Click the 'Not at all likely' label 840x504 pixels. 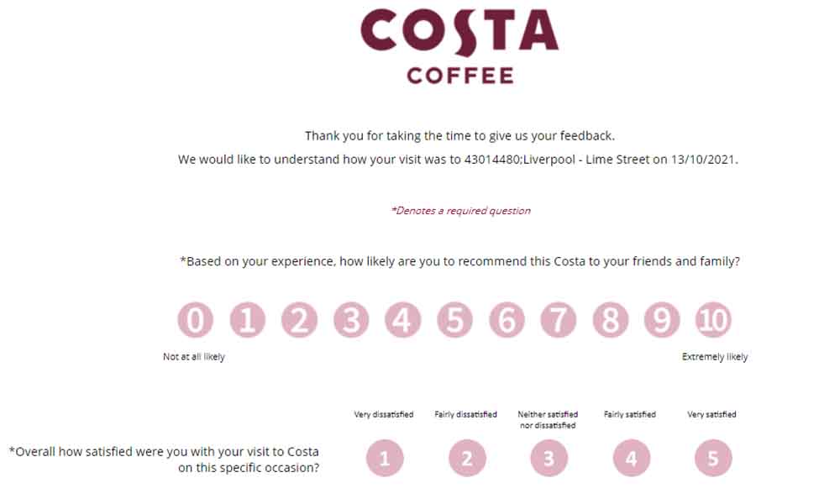click(194, 357)
